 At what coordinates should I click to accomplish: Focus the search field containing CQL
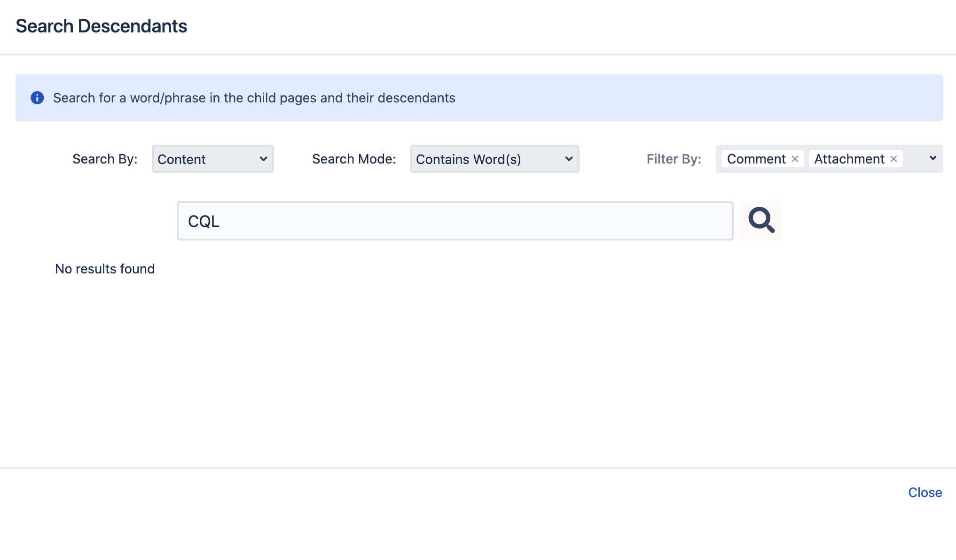click(x=454, y=221)
